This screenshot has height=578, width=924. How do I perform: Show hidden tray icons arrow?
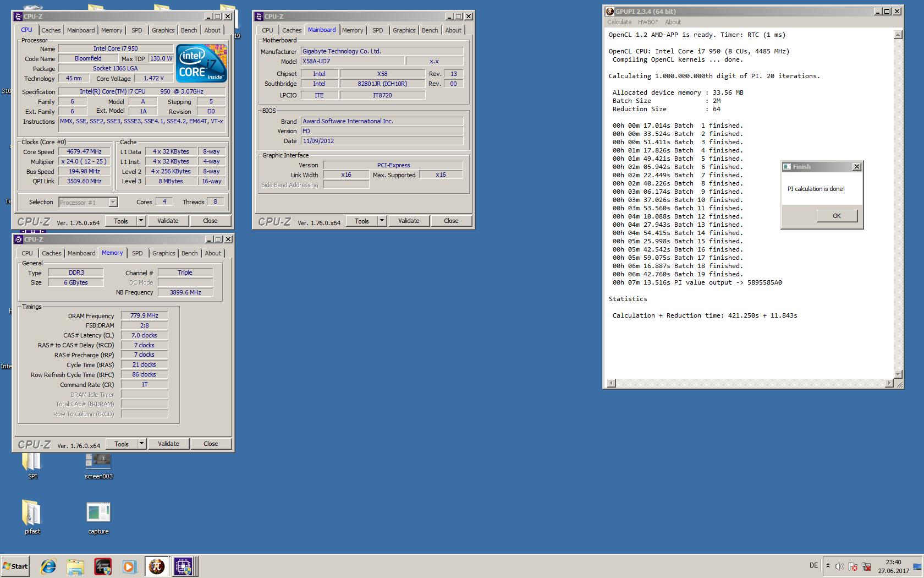click(x=828, y=565)
